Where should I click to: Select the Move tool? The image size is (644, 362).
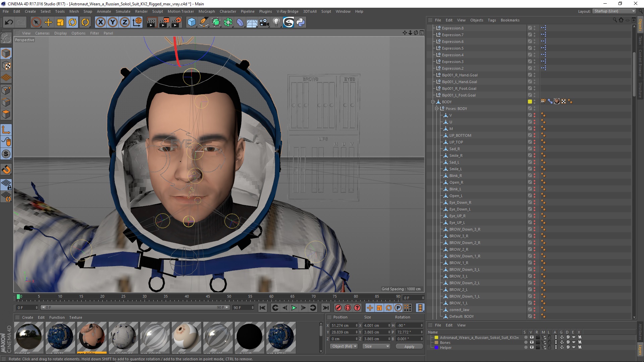(48, 22)
